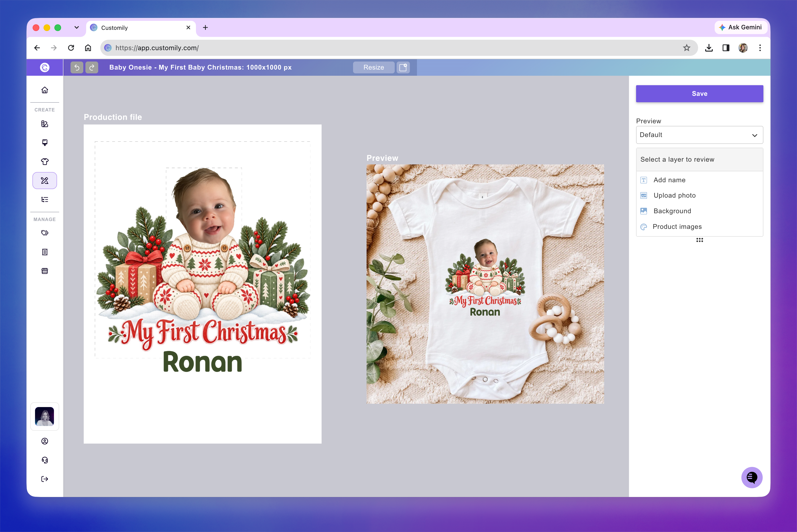Select the Product images layer
Image resolution: width=797 pixels, height=532 pixels.
(x=699, y=227)
